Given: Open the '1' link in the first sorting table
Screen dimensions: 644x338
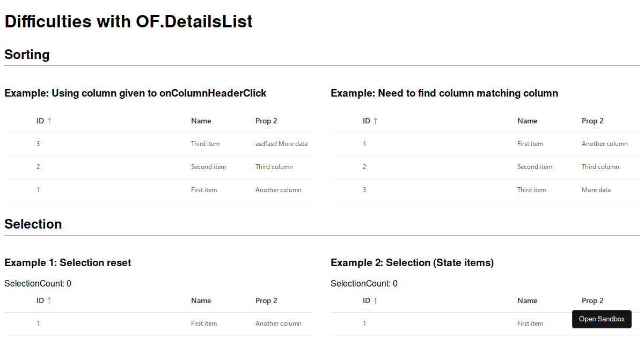Looking at the screenshot, I should [38, 190].
